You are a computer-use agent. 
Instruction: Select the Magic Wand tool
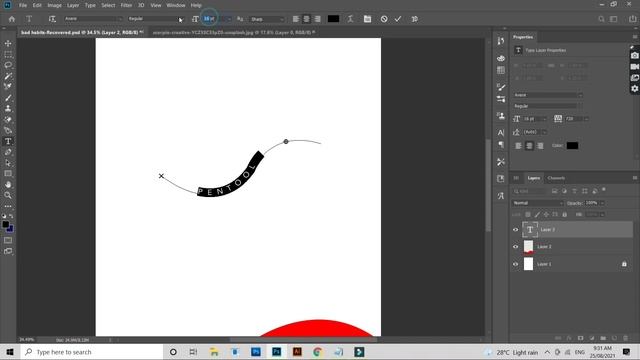point(8,76)
